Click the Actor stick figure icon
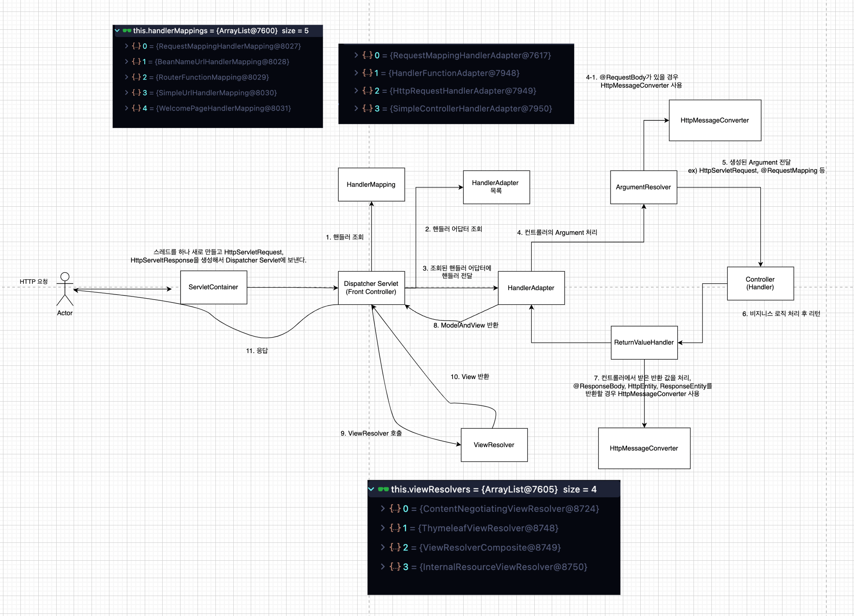854x616 pixels. coord(65,289)
